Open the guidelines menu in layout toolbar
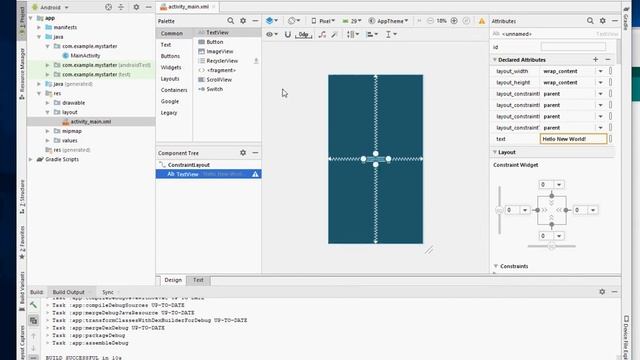 [x=391, y=35]
